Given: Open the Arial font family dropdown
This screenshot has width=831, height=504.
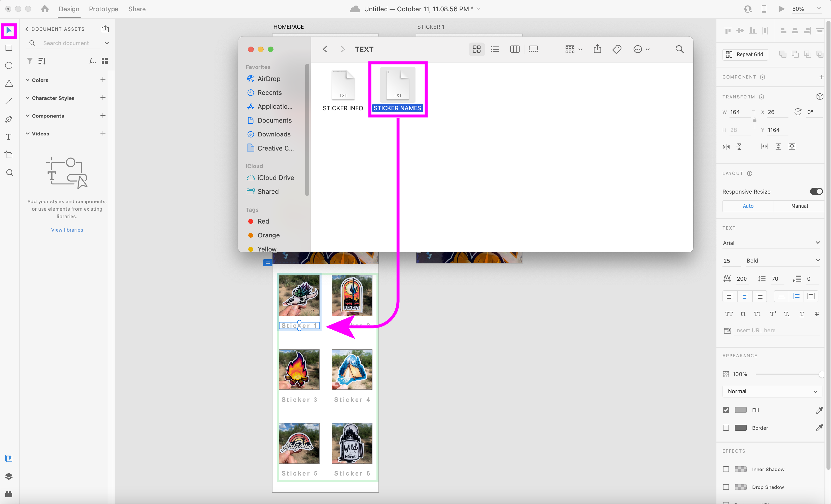Looking at the screenshot, I should pyautogui.click(x=771, y=243).
